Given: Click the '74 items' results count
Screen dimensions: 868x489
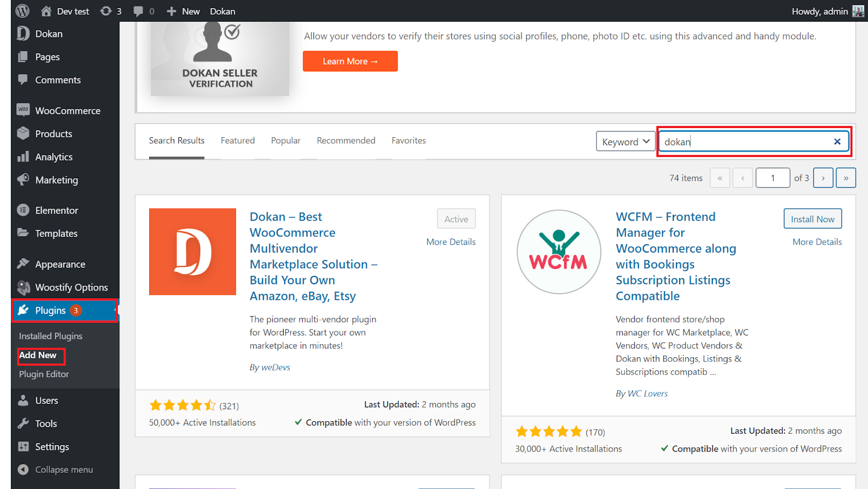Looking at the screenshot, I should [686, 178].
